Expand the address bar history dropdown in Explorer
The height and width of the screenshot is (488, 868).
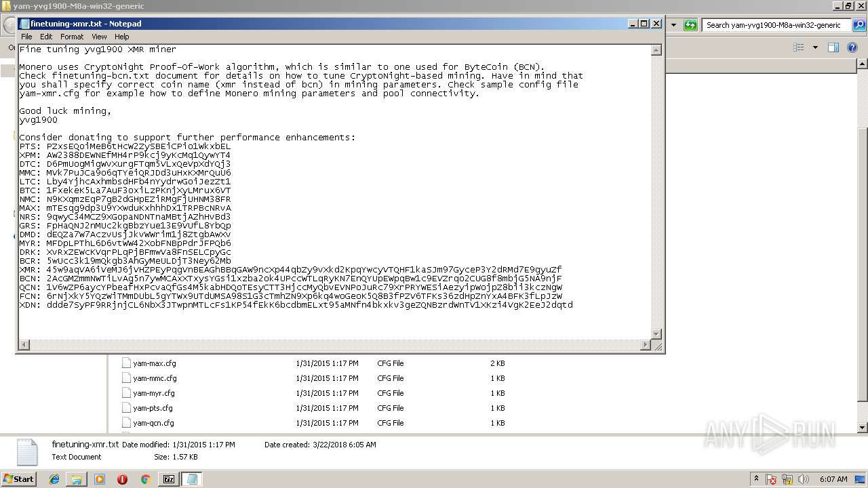click(674, 25)
